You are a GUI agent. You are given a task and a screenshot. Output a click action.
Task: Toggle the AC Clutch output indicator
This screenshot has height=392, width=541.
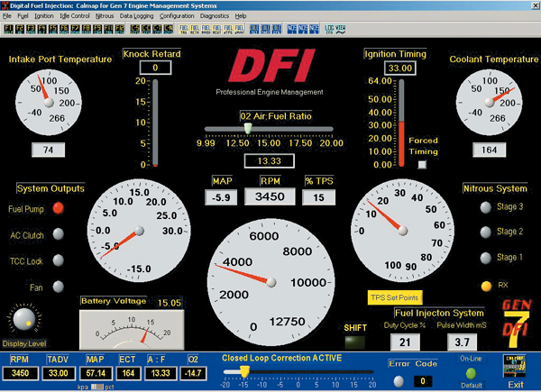click(x=59, y=234)
